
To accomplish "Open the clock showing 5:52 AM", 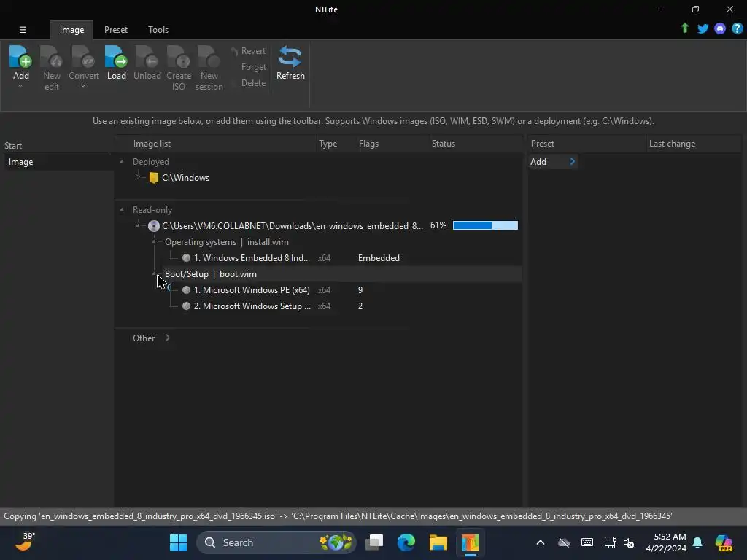I will 666,542.
